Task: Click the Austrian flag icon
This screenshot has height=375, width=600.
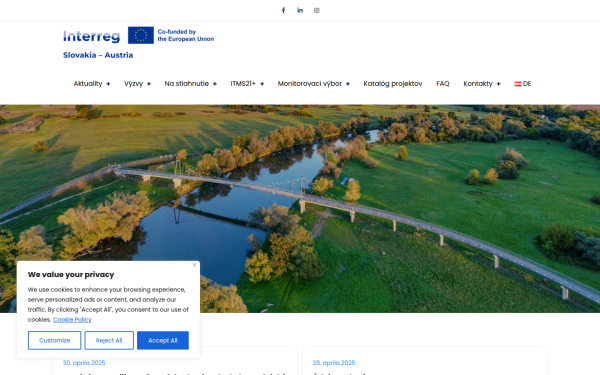Action: pos(517,84)
